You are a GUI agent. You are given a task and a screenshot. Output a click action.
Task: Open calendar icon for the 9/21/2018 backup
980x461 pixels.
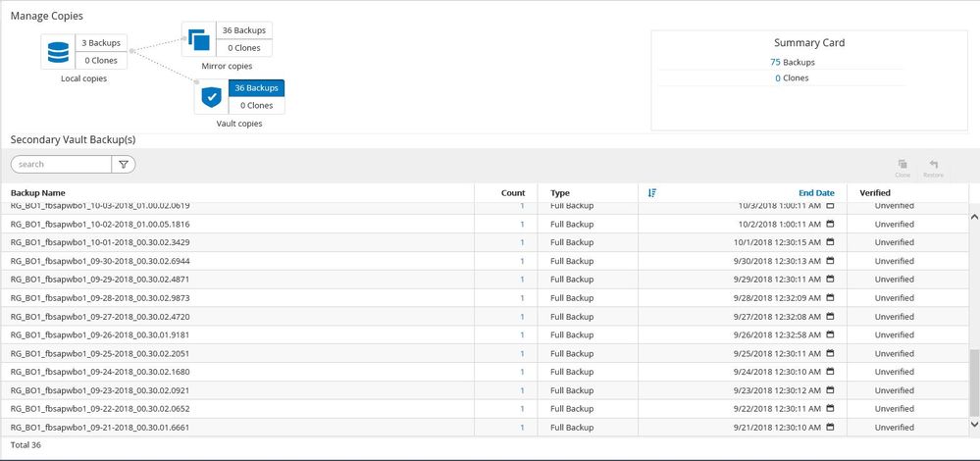[830, 428]
